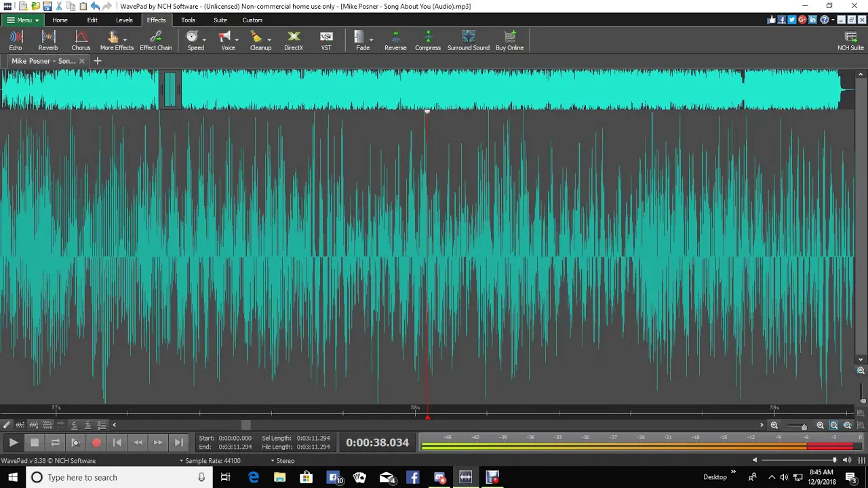Expand the help dropdown arrow
This screenshot has height=488, width=868.
point(832,20)
